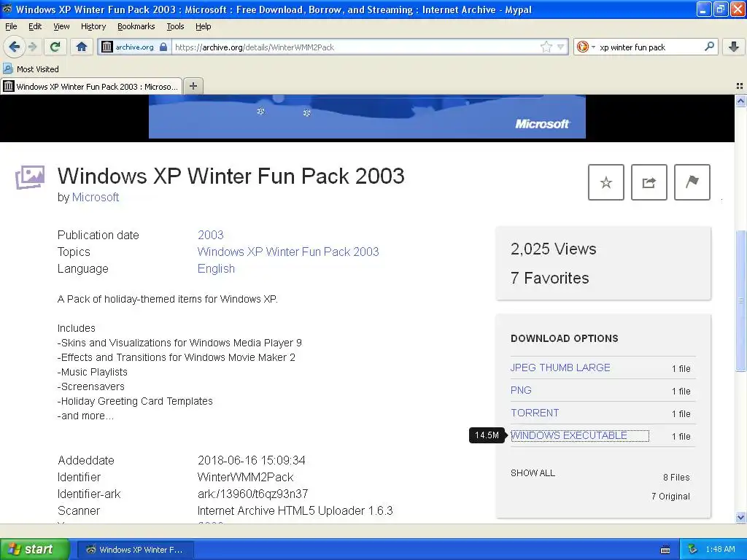This screenshot has height=560, width=747.
Task: Open the URL history dropdown arrow
Action: pyautogui.click(x=561, y=47)
